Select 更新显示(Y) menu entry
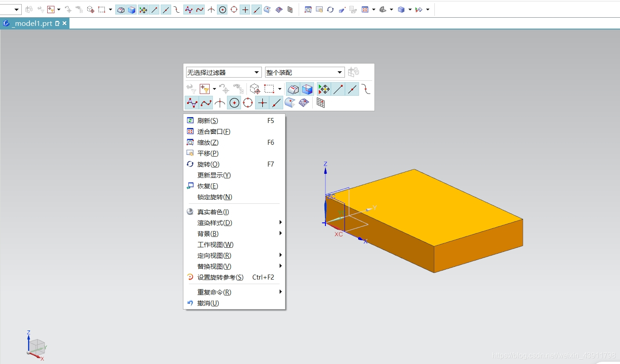620x364 pixels. pos(234,175)
